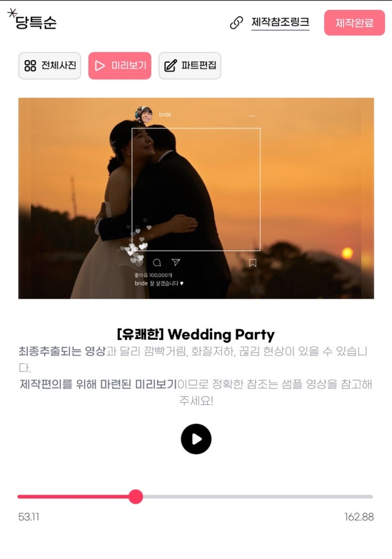Click the bookmark icon in the preview
The image size is (392, 559).
[x=253, y=263]
